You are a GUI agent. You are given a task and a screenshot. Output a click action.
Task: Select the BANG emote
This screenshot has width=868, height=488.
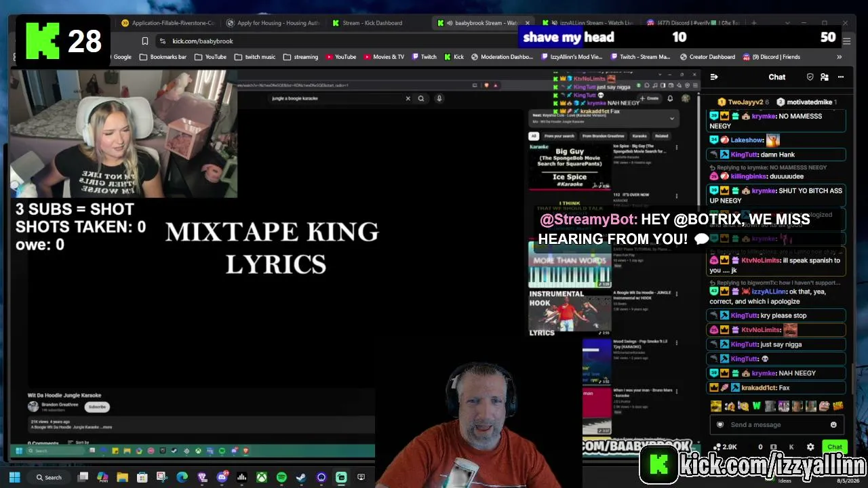click(838, 407)
